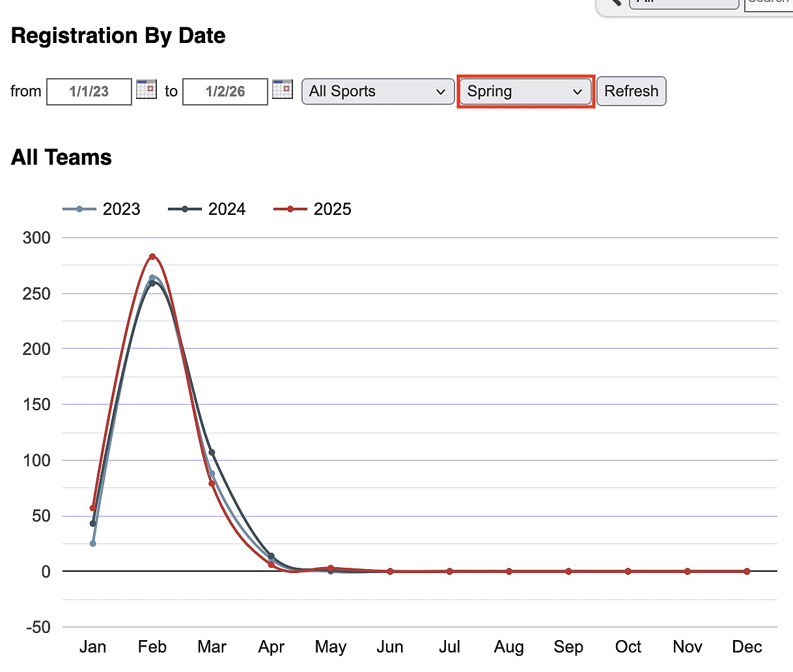Image resolution: width=793 pixels, height=672 pixels.
Task: Click the Jun axis label
Action: point(390,647)
